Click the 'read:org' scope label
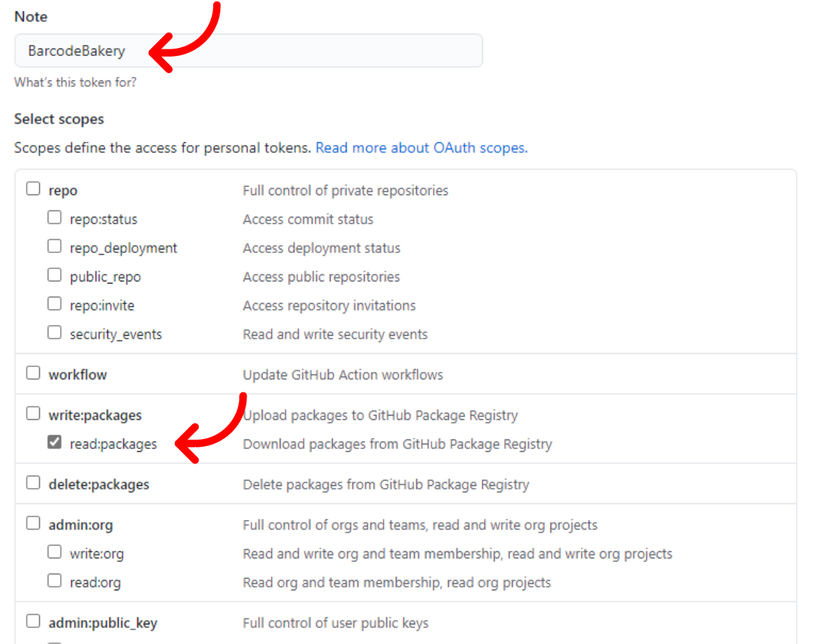This screenshot has width=823, height=644. (x=95, y=582)
